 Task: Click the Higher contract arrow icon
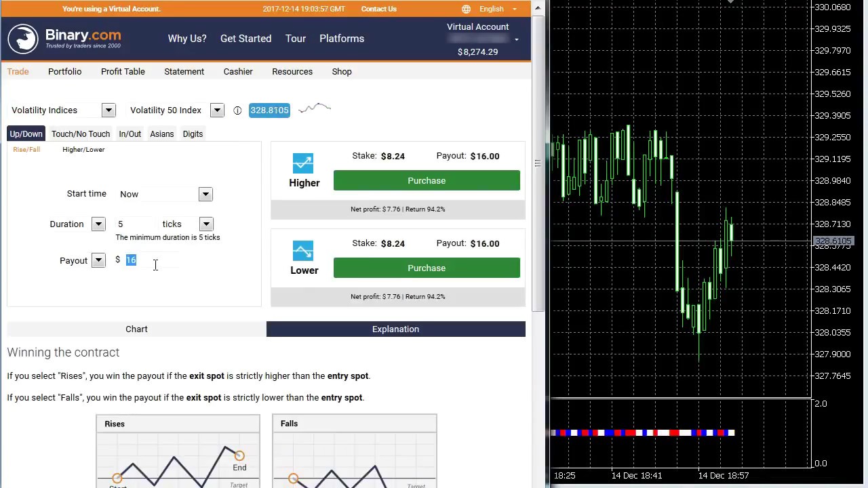[303, 163]
